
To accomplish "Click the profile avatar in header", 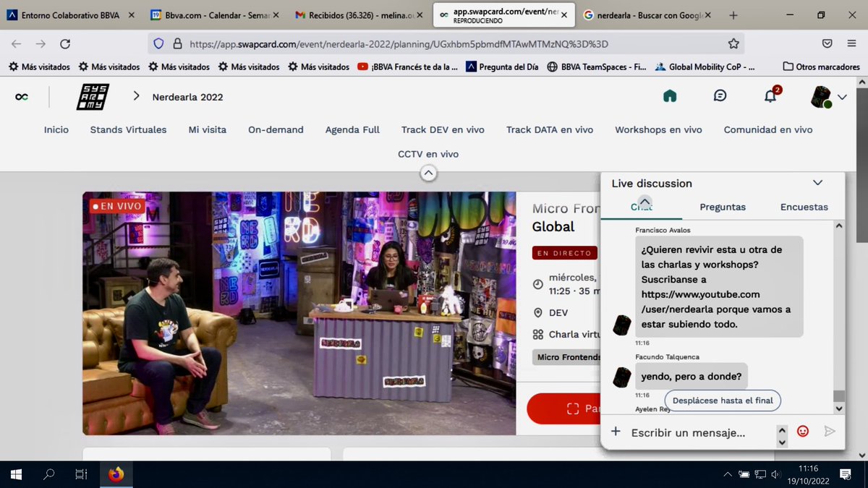I will [x=820, y=97].
